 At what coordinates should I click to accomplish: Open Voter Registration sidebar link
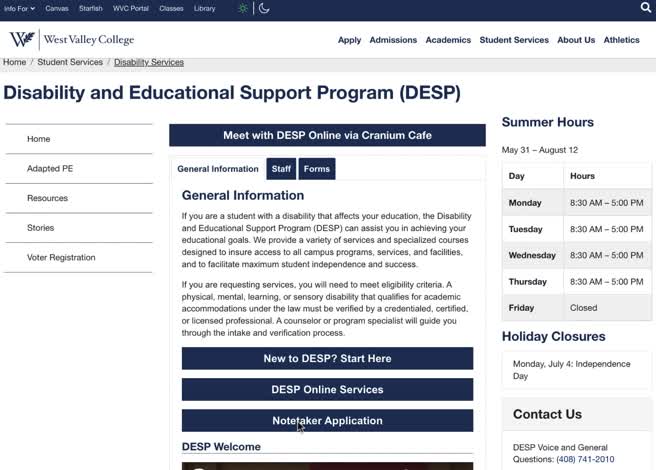(61, 257)
